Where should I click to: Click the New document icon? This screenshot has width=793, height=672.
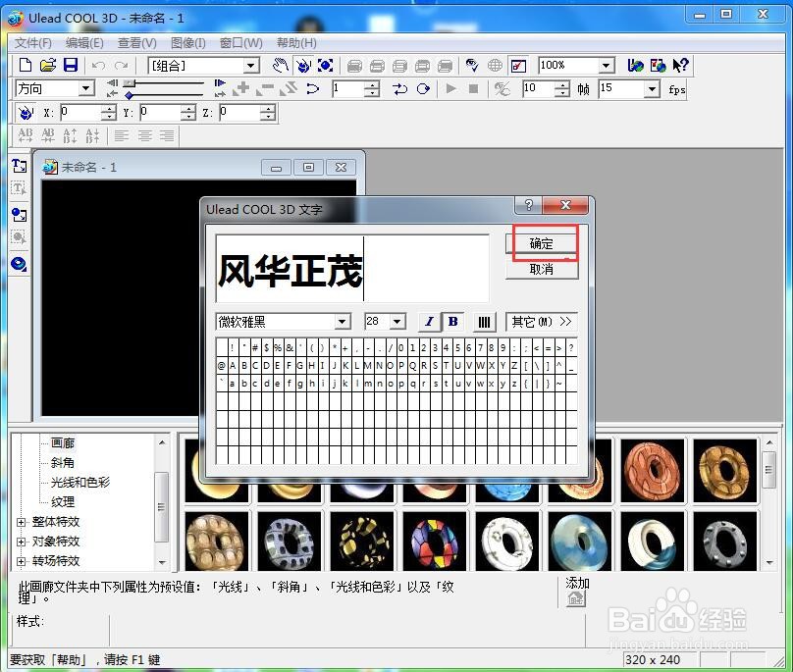pyautogui.click(x=25, y=65)
